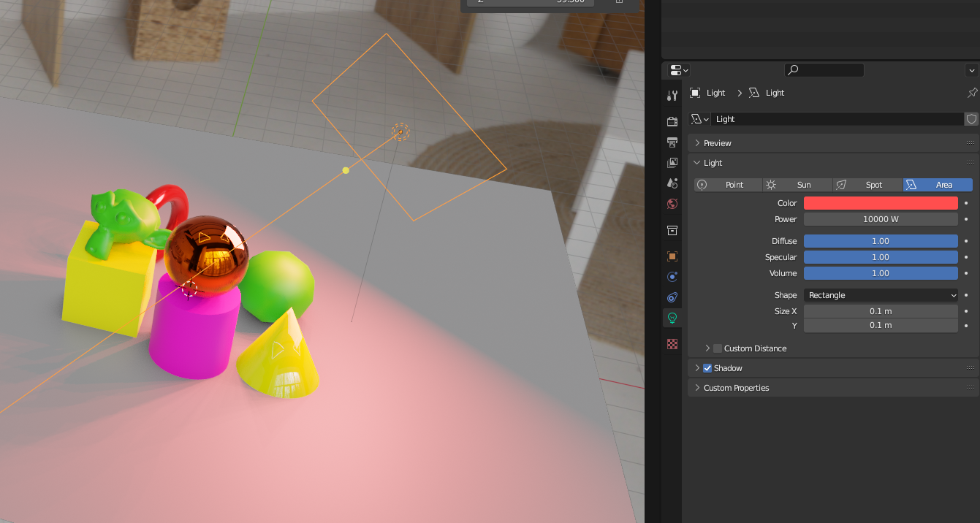Screen dimensions: 980x523
Task: Expand the Shadow panel arrow
Action: click(697, 368)
